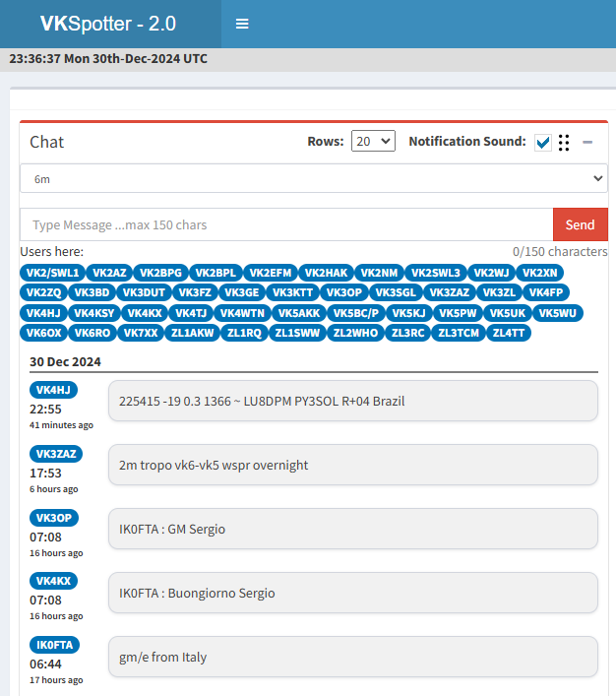This screenshot has width=616, height=696.
Task: Click VK3ZAZ sender badge at 17:53
Action: (x=57, y=454)
